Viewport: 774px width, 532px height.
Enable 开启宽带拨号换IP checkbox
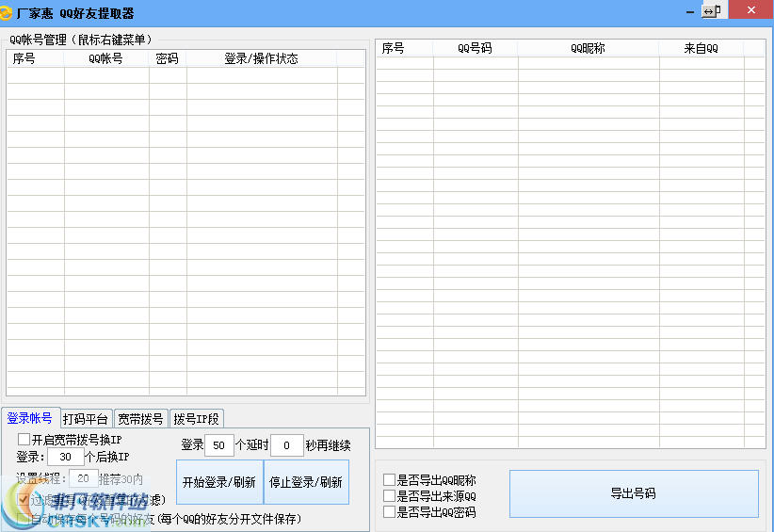pos(24,439)
